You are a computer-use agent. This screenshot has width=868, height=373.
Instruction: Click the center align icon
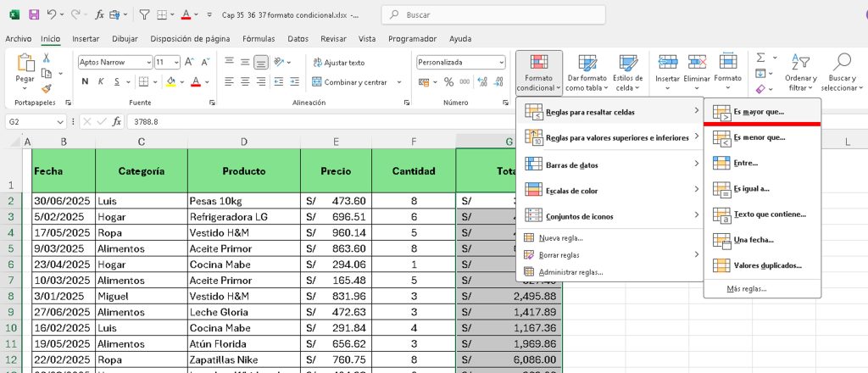pyautogui.click(x=245, y=82)
